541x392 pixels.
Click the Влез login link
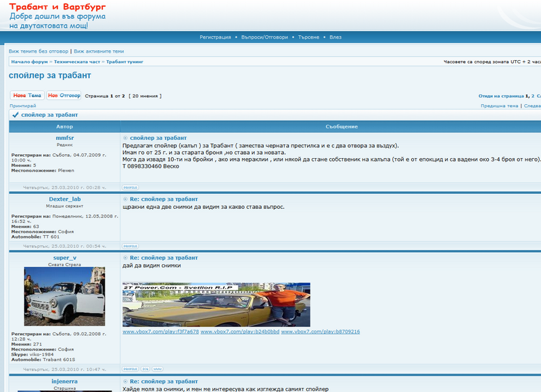[x=335, y=37]
